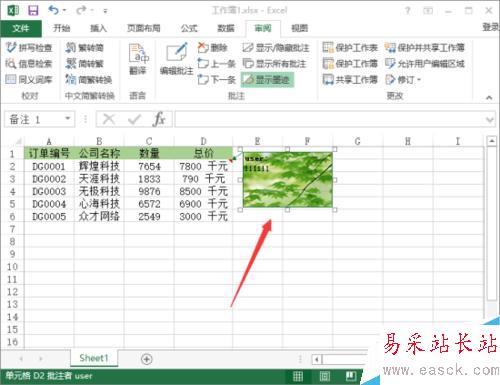Screen dimensions: 500x385
Task: Click 简转繁 conversion
Action: (x=85, y=63)
